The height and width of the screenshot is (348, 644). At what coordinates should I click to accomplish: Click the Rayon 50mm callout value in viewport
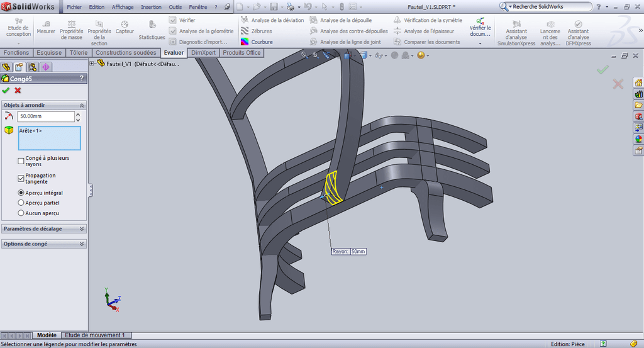pyautogui.click(x=358, y=252)
